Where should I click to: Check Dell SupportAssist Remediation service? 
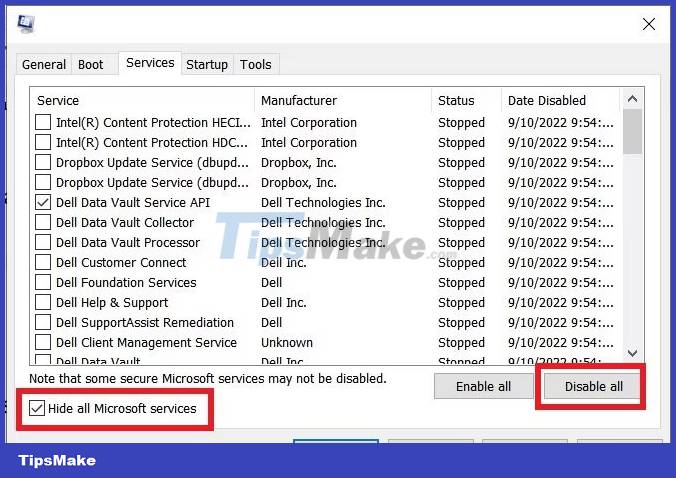(43, 322)
